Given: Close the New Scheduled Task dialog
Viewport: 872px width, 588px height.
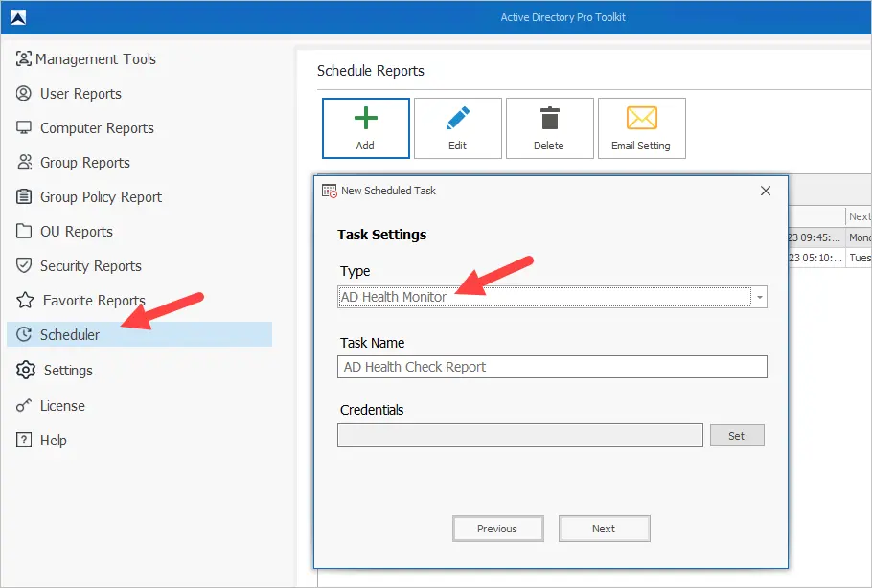Looking at the screenshot, I should [766, 191].
